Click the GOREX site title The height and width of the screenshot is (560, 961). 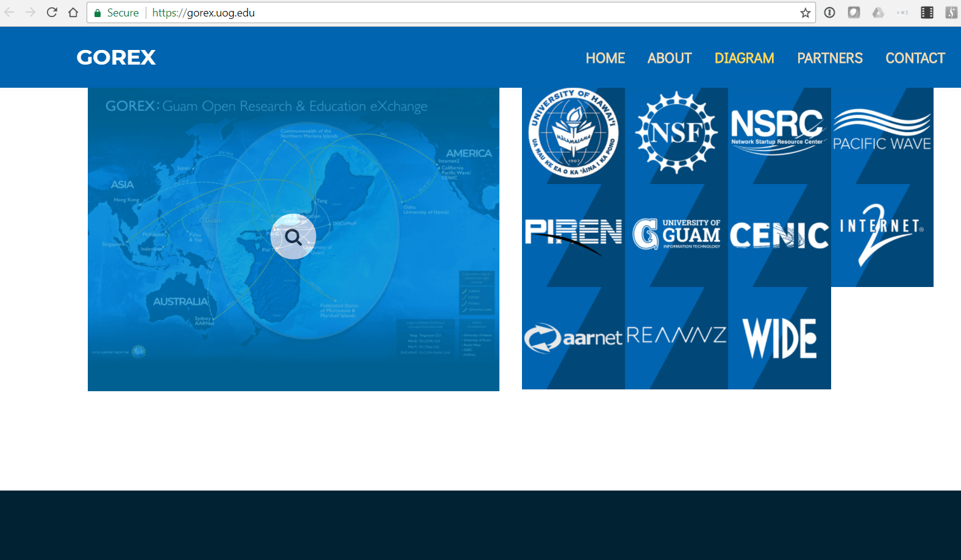point(116,57)
